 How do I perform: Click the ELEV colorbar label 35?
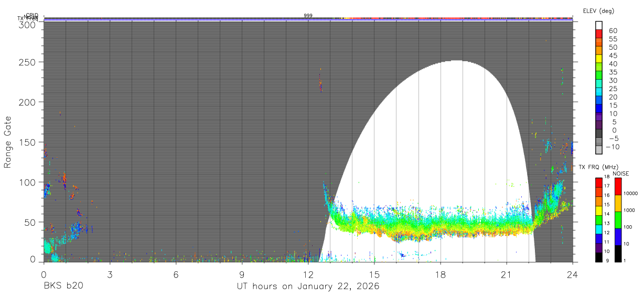pyautogui.click(x=613, y=72)
